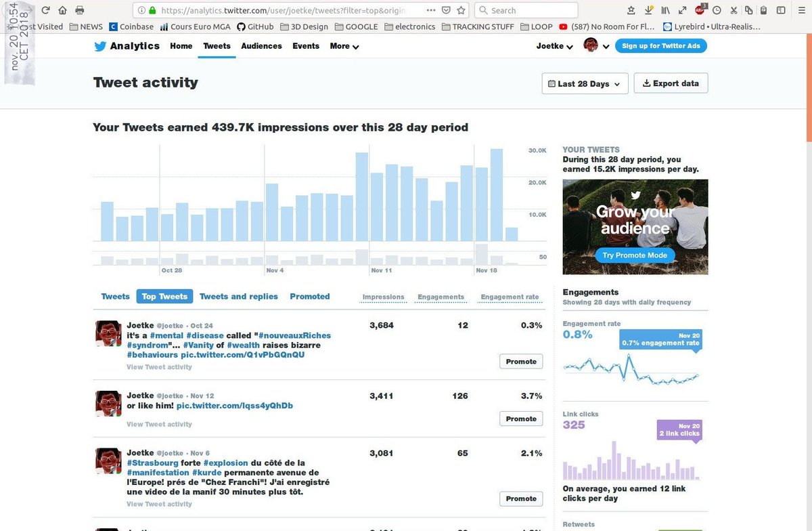Image resolution: width=812 pixels, height=531 pixels.
Task: Promote the Nov 12 'or like him!' tweet
Action: point(521,419)
